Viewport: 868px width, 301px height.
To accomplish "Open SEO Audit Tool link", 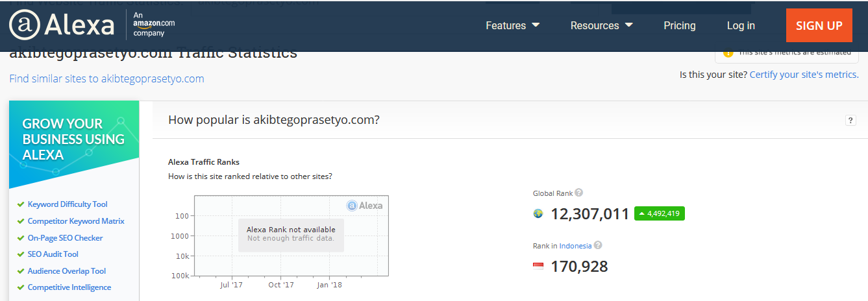I will click(x=53, y=254).
